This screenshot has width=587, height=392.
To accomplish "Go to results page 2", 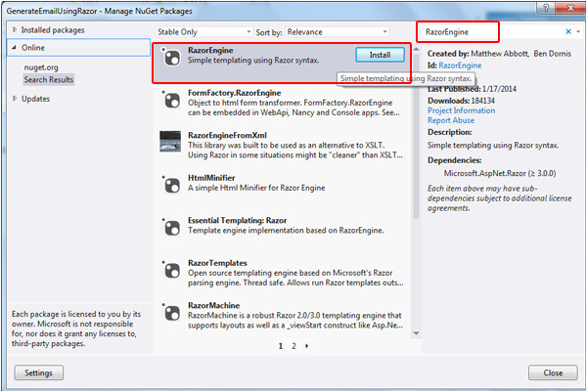I will (293, 346).
